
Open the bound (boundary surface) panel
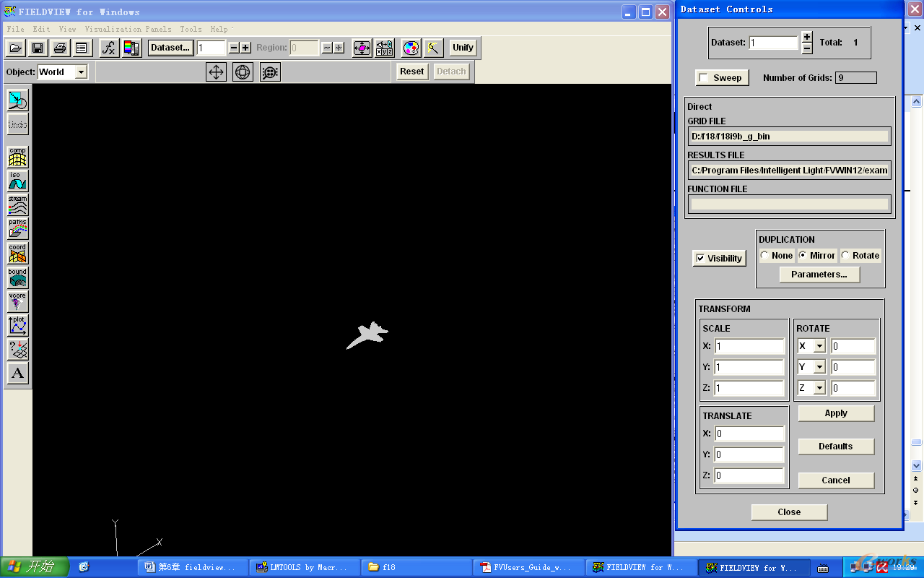[18, 277]
